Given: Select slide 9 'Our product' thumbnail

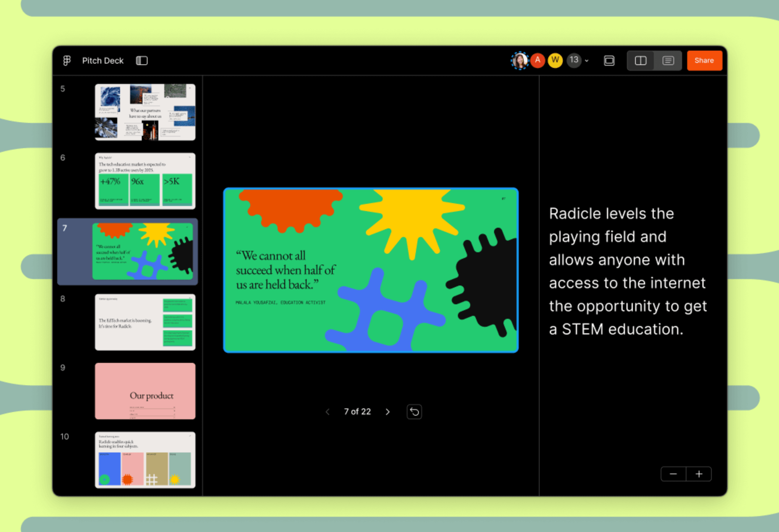Looking at the screenshot, I should [145, 391].
